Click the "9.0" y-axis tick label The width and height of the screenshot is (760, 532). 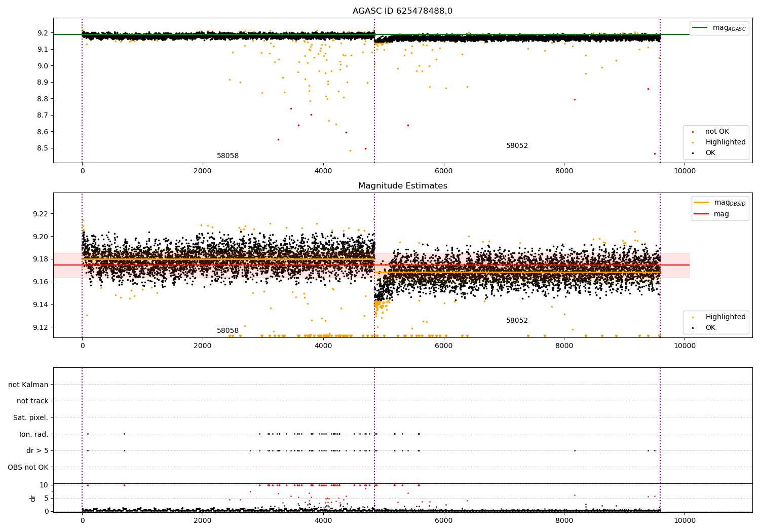[x=42, y=66]
